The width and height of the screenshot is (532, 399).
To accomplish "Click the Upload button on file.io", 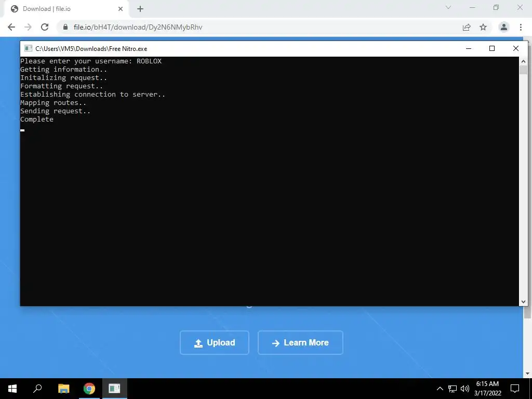I will pos(215,343).
